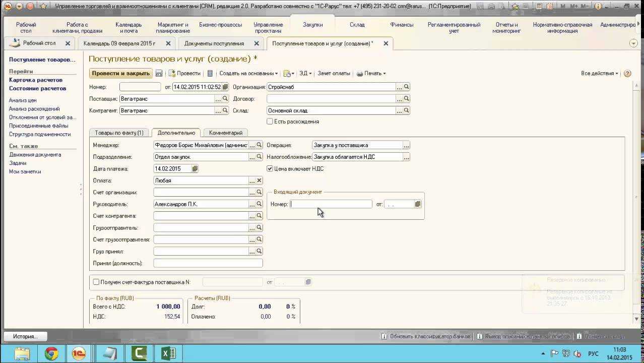
Task: Open Движения документа link
Action: 35,155
